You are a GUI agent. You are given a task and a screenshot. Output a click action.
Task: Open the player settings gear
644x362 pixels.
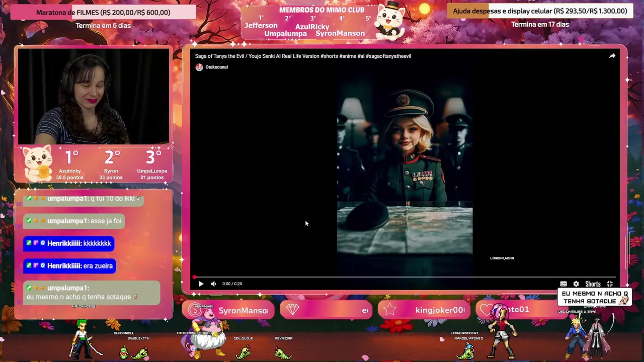tap(576, 284)
